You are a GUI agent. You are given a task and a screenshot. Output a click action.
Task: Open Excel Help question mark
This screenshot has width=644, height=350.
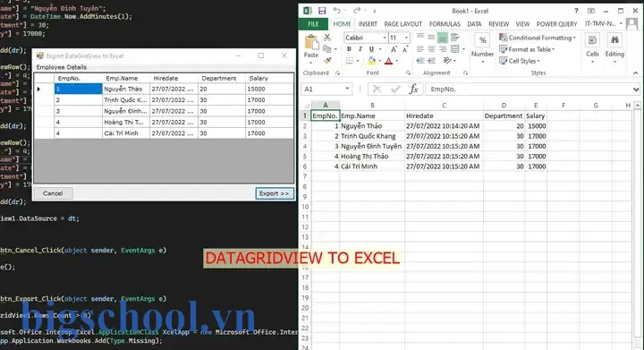pos(576,11)
